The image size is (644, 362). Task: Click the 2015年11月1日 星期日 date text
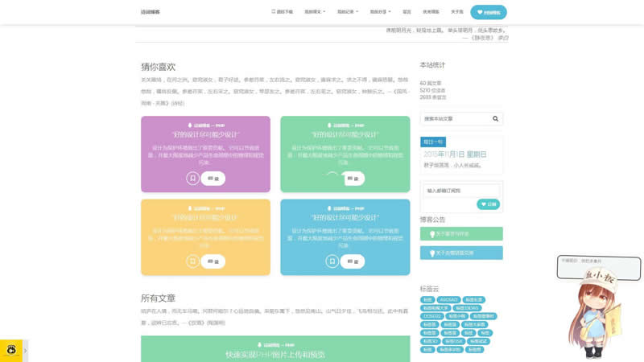[x=455, y=154]
